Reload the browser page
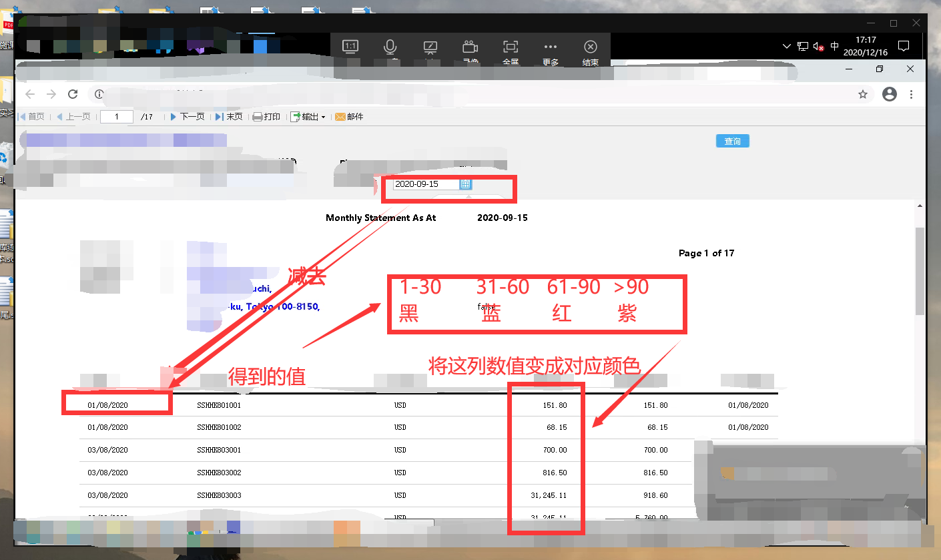 click(x=73, y=94)
